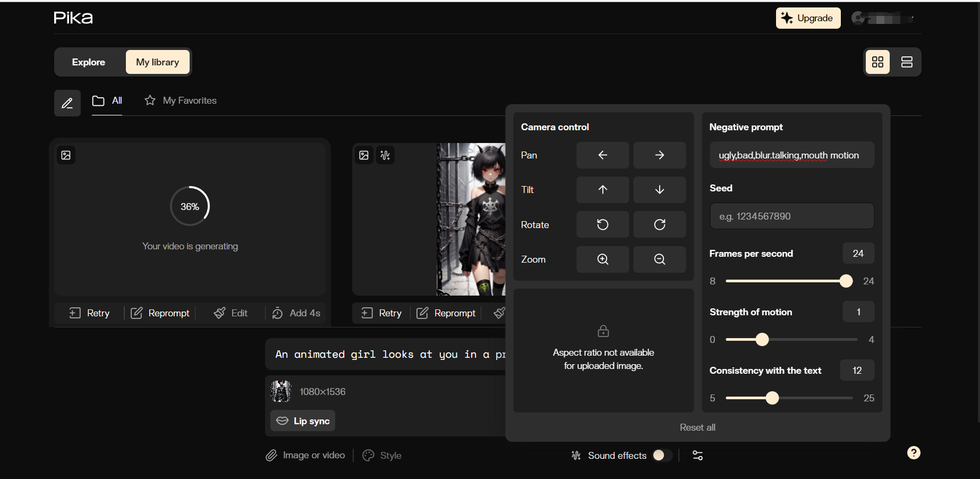Click the pencil edit icon beside All
This screenshot has height=479, width=980.
click(x=67, y=103)
